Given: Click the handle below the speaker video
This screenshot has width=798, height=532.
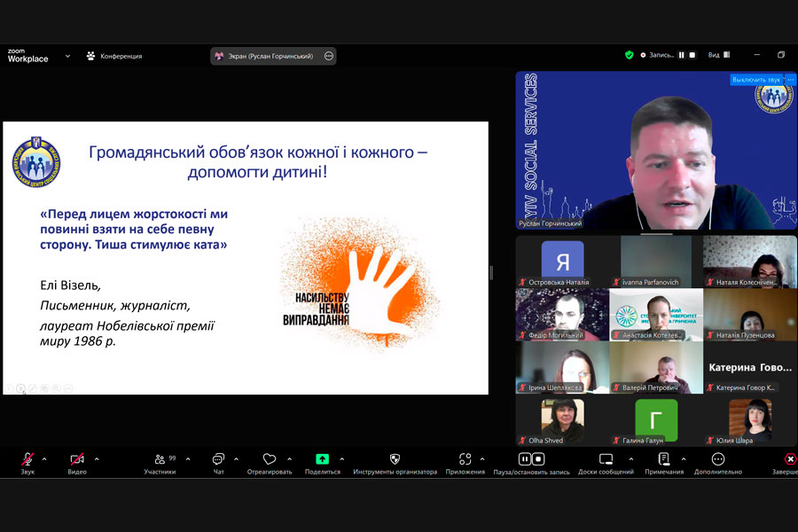Looking at the screenshot, I should pyautogui.click(x=656, y=234).
